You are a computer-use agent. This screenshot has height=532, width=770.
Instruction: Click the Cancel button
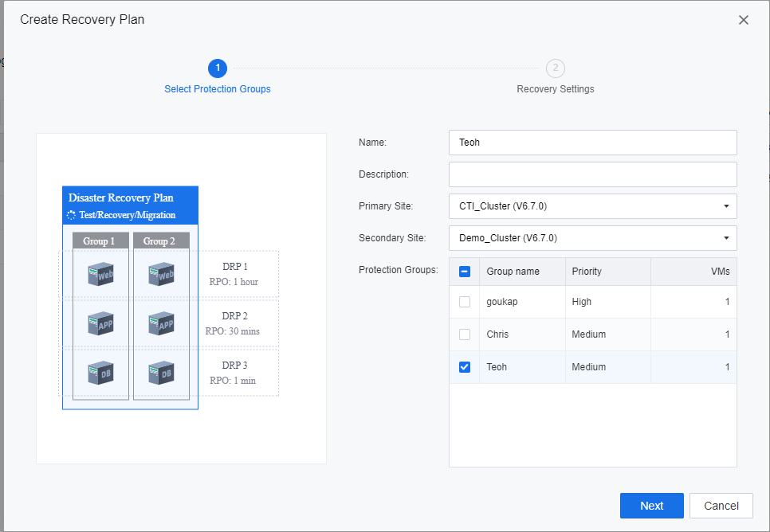(x=721, y=506)
